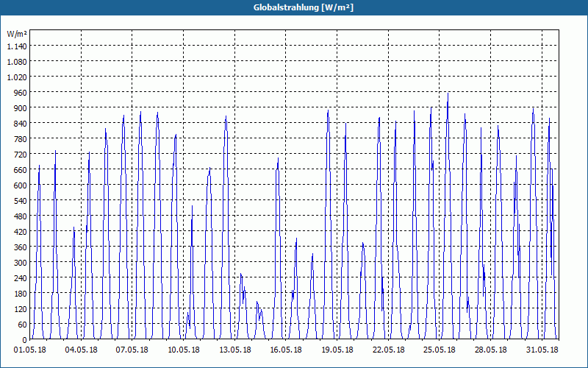Click the 31.05.18 date label
Image resolution: width=588 pixels, height=368 pixels.
542,350
